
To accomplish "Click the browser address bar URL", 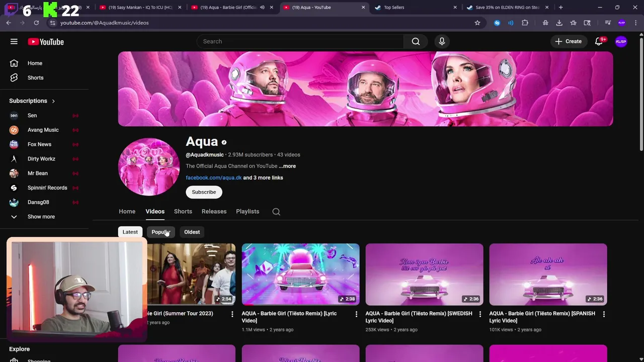I will pyautogui.click(x=105, y=23).
